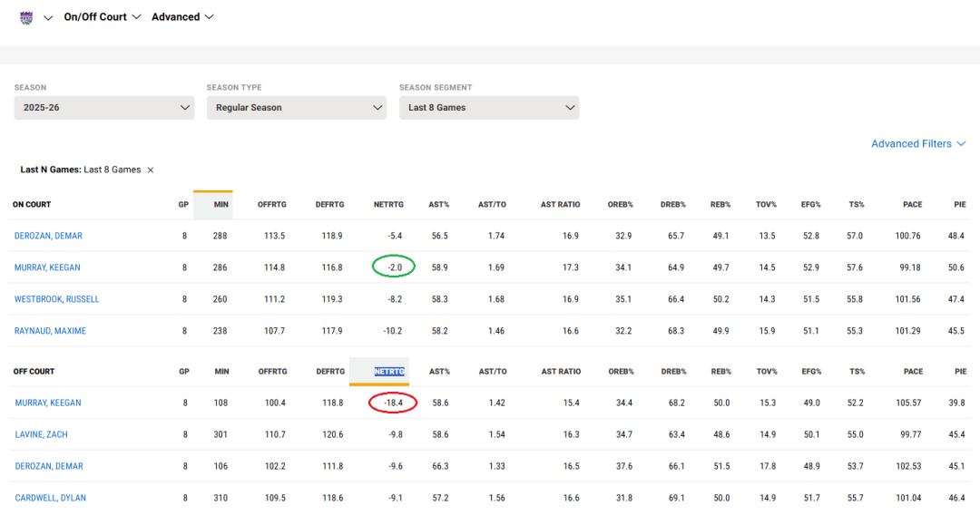Sort Off Court table by DEFRTG header
Screen dimensions: 980x515
pyautogui.click(x=329, y=372)
